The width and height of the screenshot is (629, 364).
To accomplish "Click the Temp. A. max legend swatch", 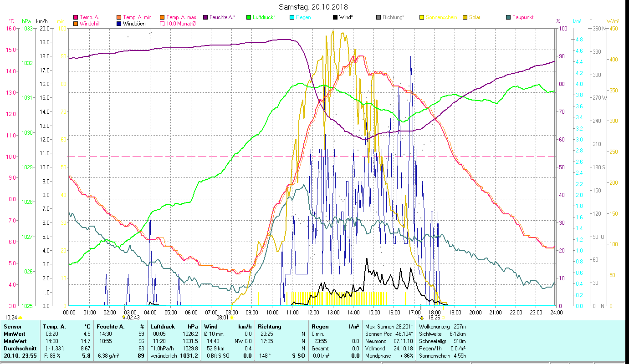I will [162, 18].
